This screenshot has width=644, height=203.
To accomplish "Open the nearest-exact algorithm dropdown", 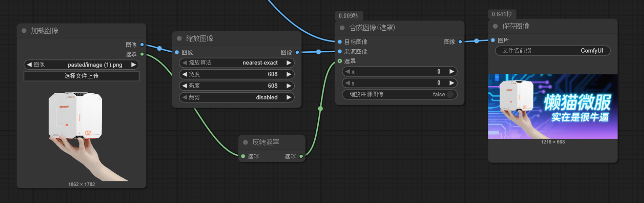I will point(237,63).
